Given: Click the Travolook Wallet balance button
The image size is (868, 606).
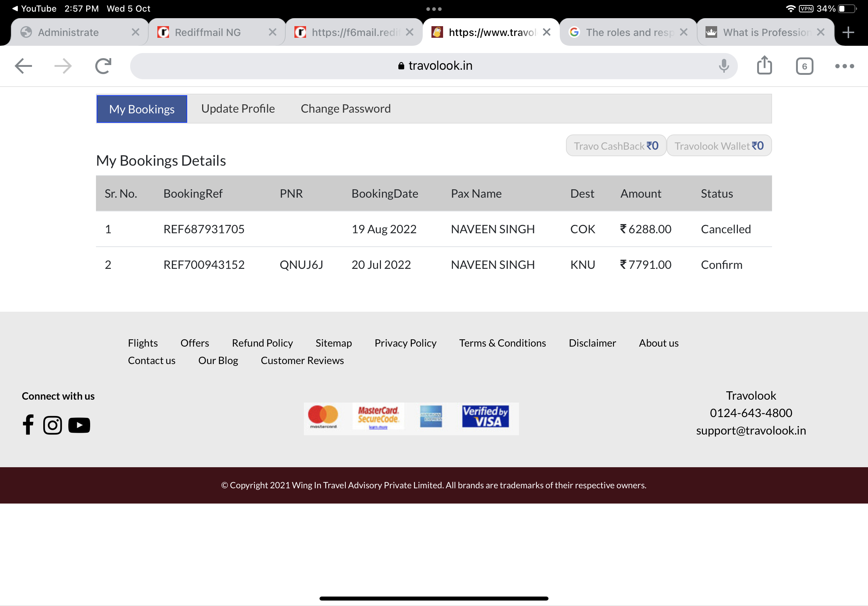Looking at the screenshot, I should click(x=719, y=146).
